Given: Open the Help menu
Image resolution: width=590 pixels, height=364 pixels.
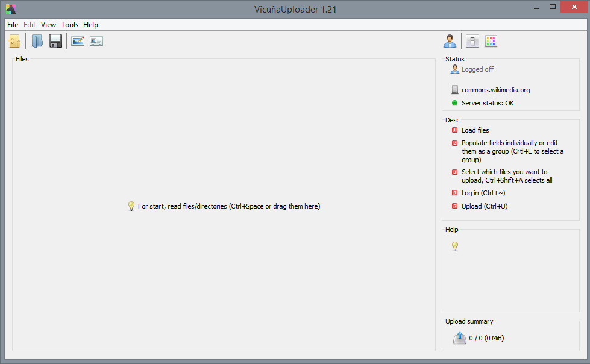Looking at the screenshot, I should (x=90, y=25).
